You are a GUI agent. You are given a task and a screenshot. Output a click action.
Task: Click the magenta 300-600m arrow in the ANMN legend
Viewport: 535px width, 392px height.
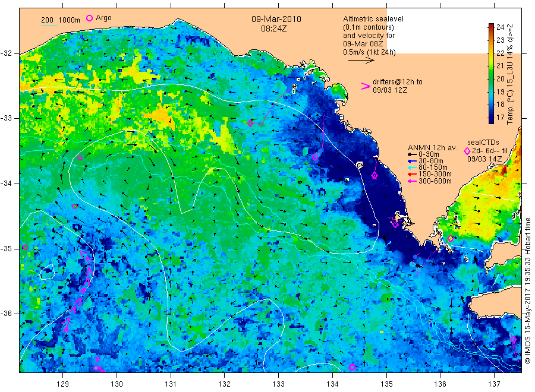[412, 181]
